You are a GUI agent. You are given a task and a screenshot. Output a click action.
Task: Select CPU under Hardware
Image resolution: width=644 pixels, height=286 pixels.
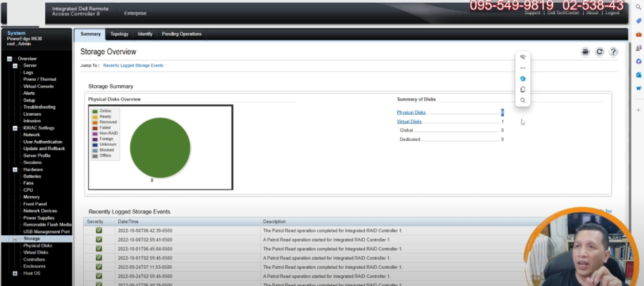pyautogui.click(x=28, y=190)
